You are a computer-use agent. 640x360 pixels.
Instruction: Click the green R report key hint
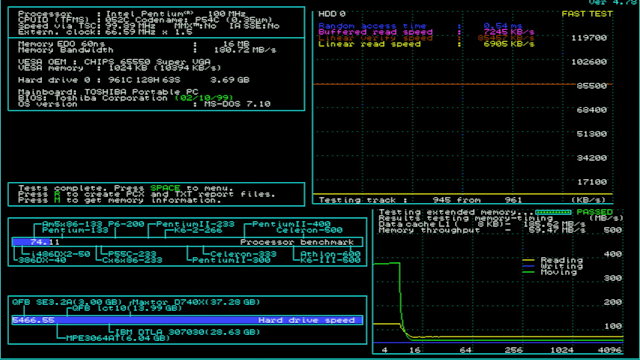pyautogui.click(x=57, y=194)
